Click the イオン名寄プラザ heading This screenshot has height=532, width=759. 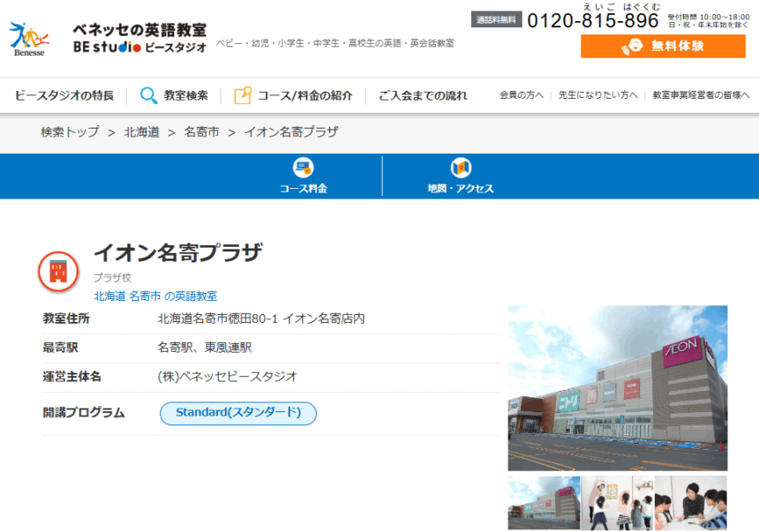click(x=178, y=252)
